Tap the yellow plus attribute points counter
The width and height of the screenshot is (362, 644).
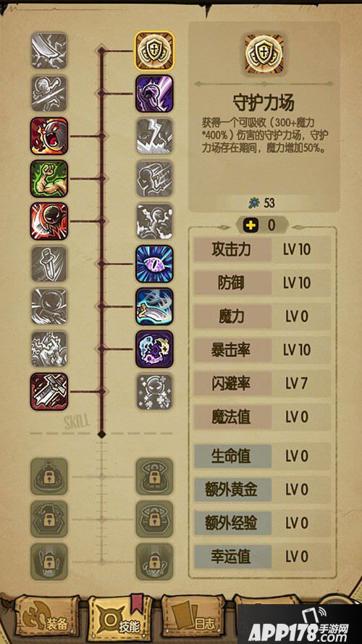263,225
